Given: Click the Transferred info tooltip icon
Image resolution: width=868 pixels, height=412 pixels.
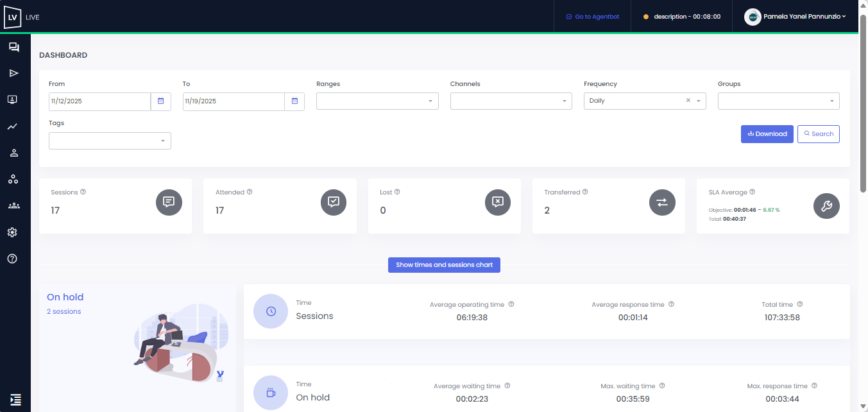Looking at the screenshot, I should pos(585,192).
